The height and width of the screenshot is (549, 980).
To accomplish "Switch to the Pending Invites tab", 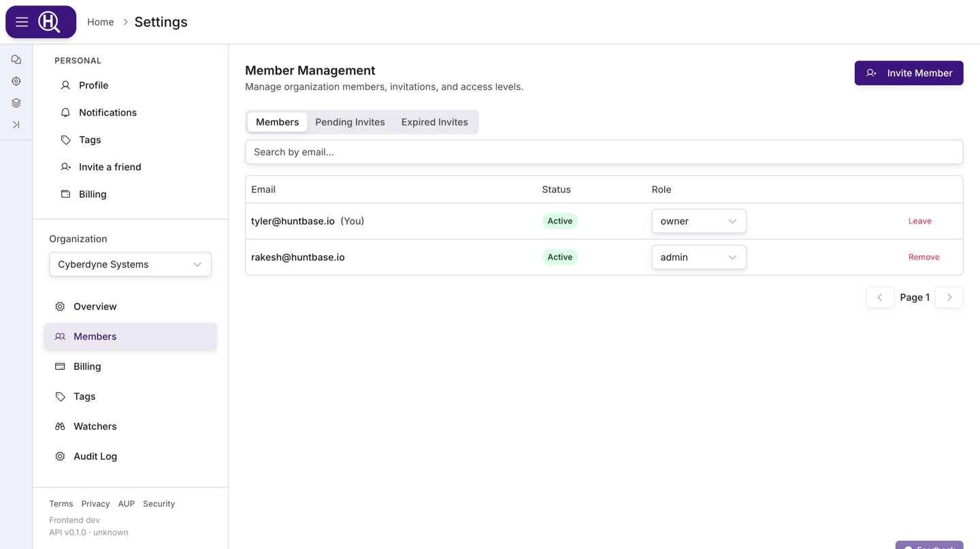I will coord(350,122).
